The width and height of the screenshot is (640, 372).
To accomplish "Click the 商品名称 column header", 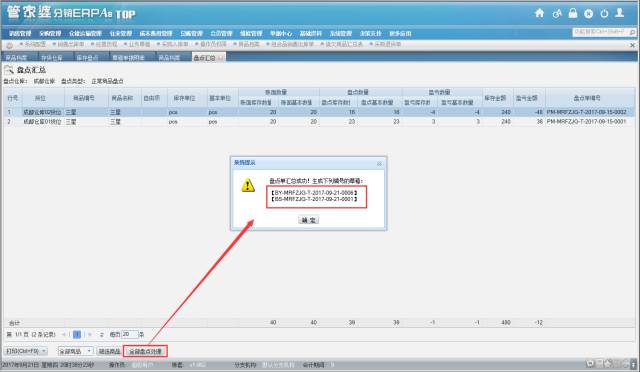I will [122, 98].
